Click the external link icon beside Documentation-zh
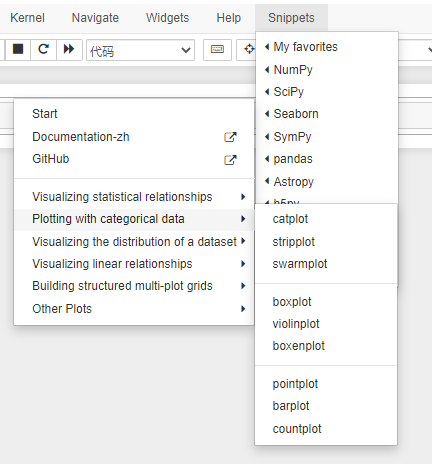The width and height of the screenshot is (432, 464). (x=230, y=137)
